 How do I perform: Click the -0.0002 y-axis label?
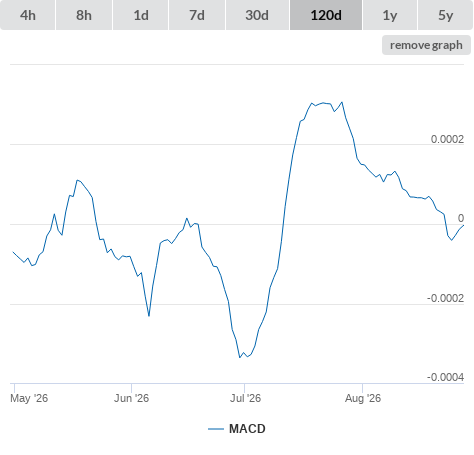(445, 298)
